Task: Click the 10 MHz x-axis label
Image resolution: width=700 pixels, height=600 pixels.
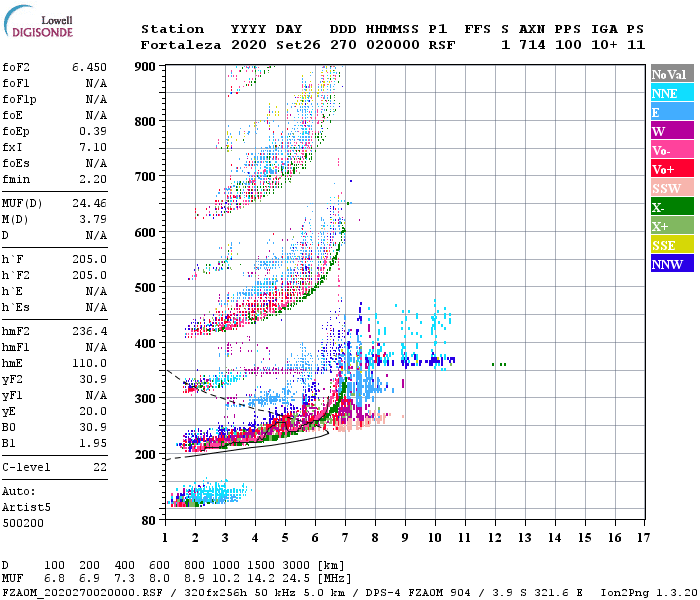Action: (x=435, y=538)
